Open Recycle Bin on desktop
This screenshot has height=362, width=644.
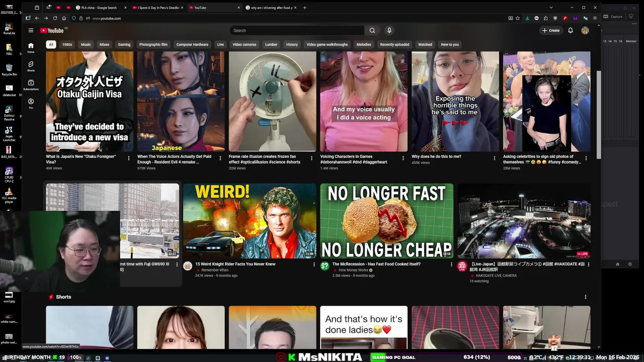point(9,69)
